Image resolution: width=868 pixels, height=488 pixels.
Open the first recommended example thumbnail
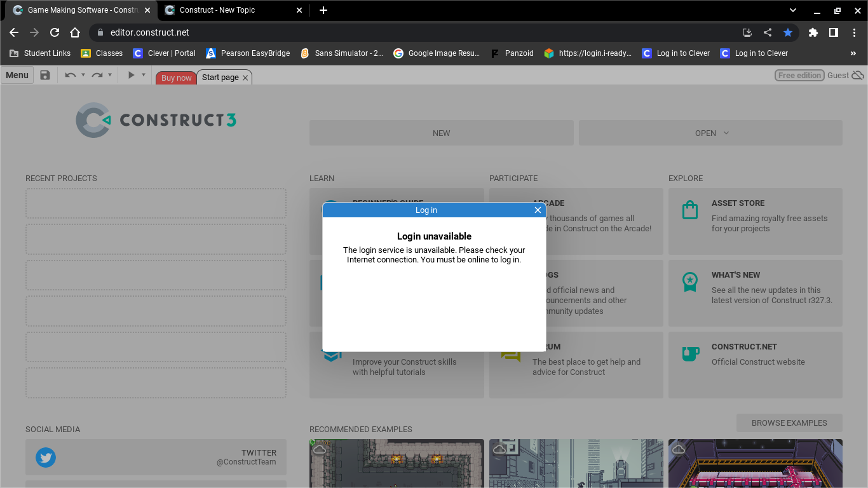pos(397,464)
